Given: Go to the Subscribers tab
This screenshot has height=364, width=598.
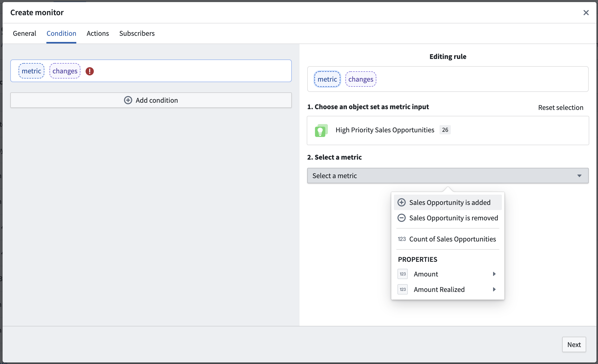Looking at the screenshot, I should (137, 33).
